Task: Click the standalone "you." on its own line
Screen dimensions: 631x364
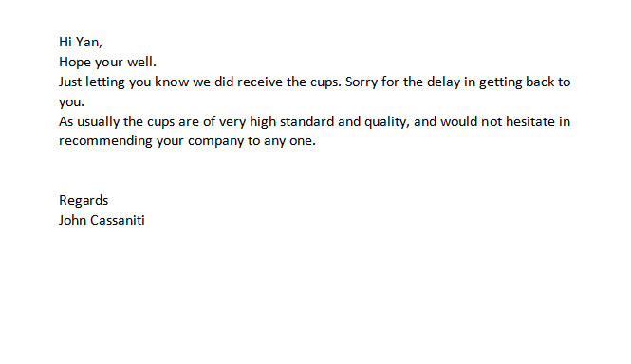Action: click(x=71, y=102)
